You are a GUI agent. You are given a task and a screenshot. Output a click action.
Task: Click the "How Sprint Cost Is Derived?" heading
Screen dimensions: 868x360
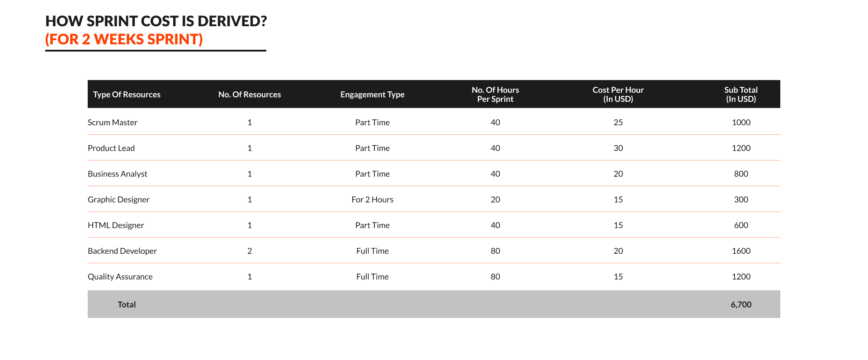[x=156, y=21]
